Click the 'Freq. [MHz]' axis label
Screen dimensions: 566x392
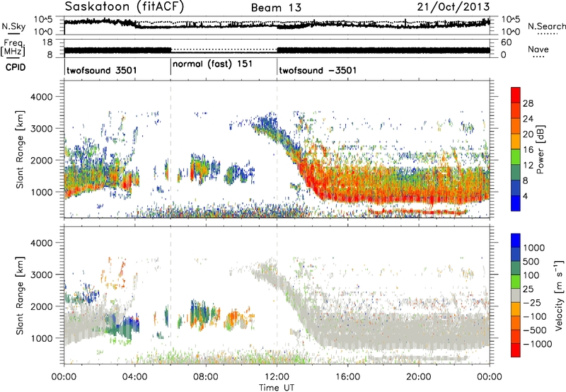13,47
